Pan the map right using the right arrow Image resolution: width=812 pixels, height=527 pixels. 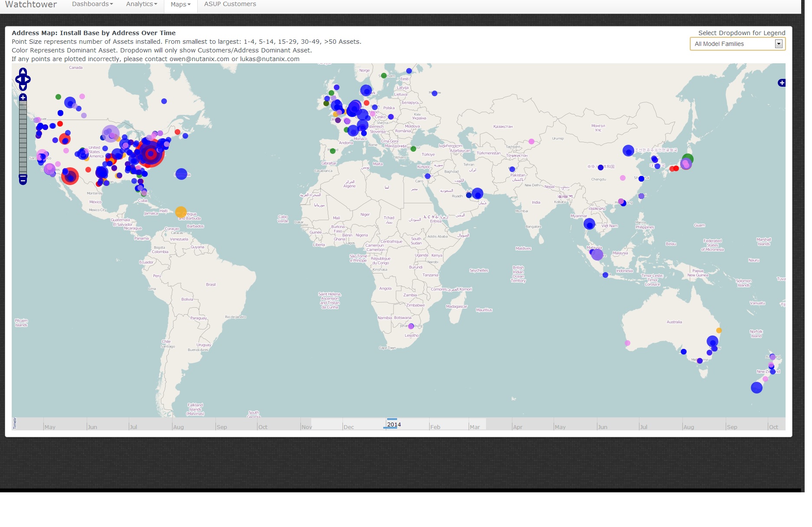pyautogui.click(x=28, y=79)
